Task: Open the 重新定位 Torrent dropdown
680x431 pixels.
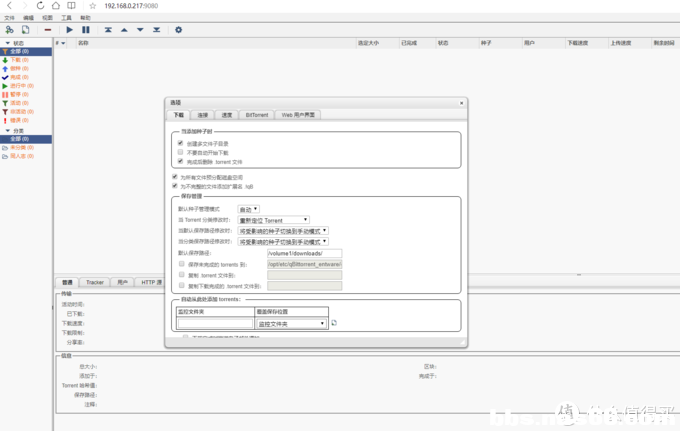Action: pos(273,220)
